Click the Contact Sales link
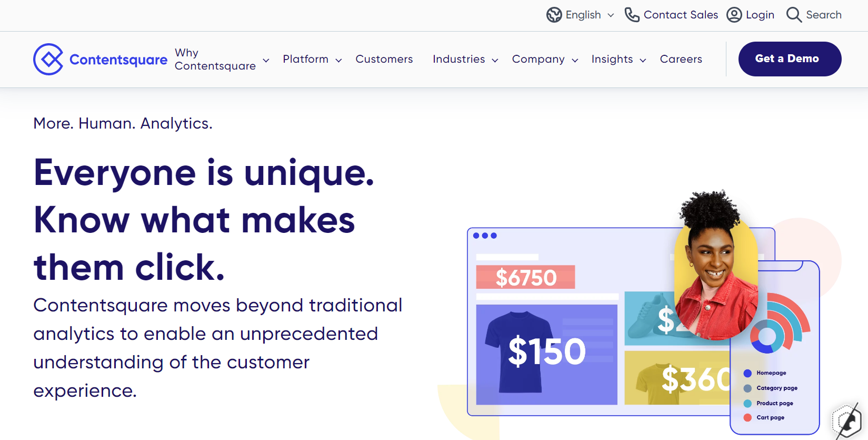The image size is (868, 440). pyautogui.click(x=680, y=15)
